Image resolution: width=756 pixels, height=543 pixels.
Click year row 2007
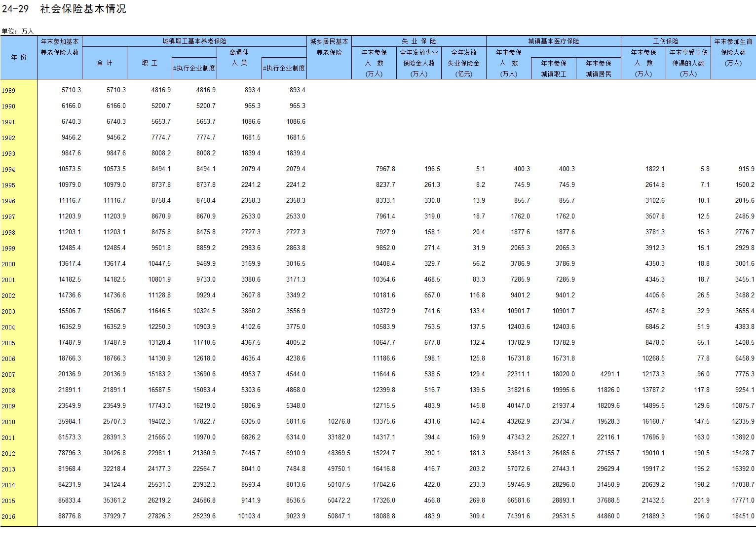[x=8, y=375]
